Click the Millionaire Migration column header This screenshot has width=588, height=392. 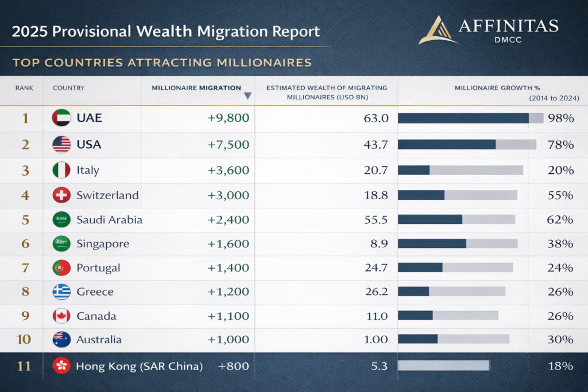pyautogui.click(x=196, y=88)
